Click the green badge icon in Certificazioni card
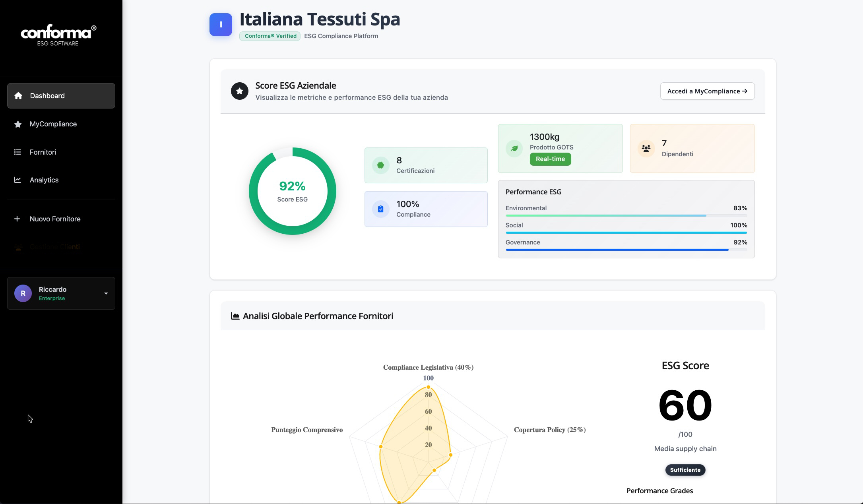Viewport: 863px width, 504px height. click(380, 165)
